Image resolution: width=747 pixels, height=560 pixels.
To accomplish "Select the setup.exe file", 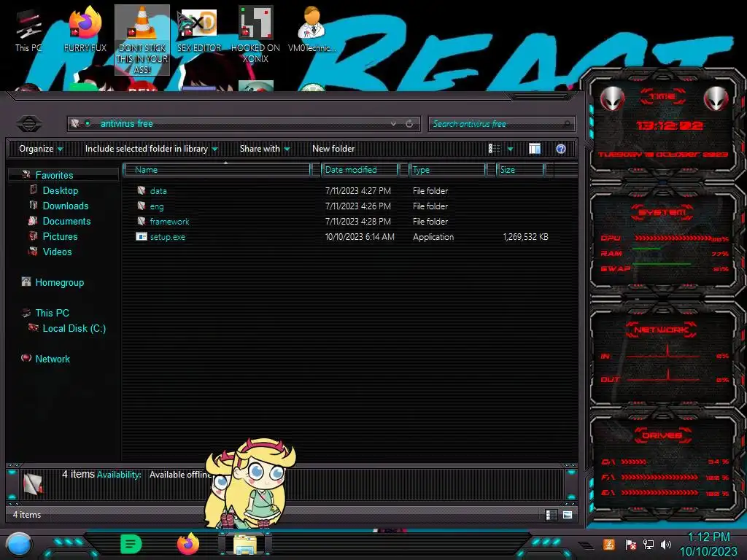I will (x=168, y=237).
